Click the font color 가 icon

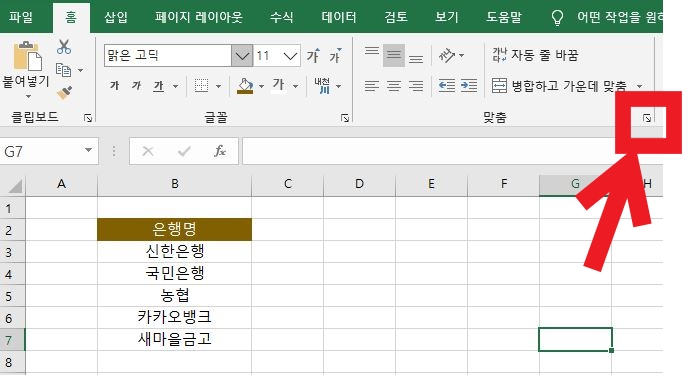(x=279, y=84)
